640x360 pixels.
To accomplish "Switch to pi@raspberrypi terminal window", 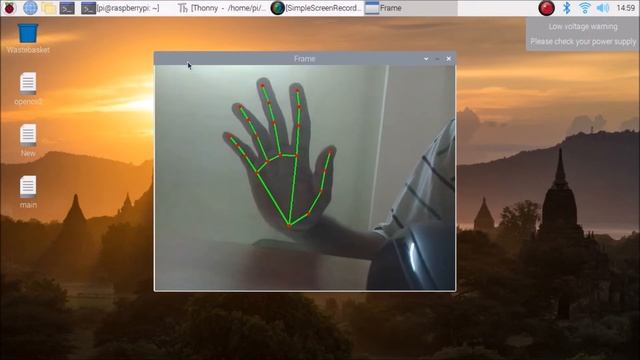I will pos(120,8).
